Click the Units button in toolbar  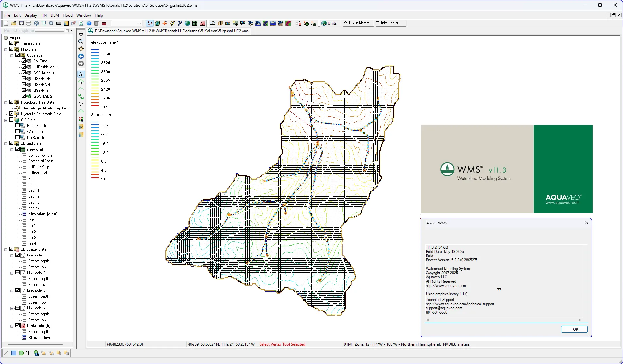click(329, 23)
